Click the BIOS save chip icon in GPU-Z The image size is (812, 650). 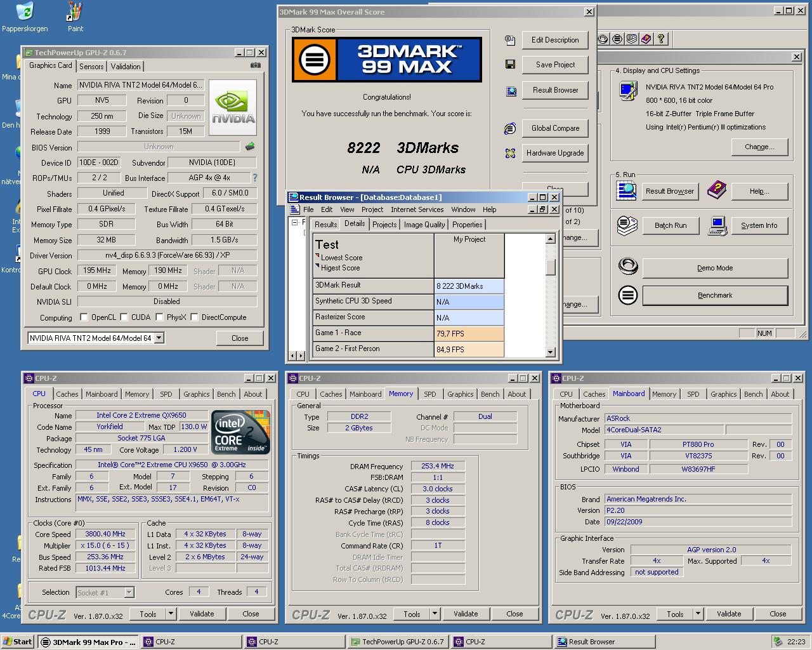click(250, 147)
